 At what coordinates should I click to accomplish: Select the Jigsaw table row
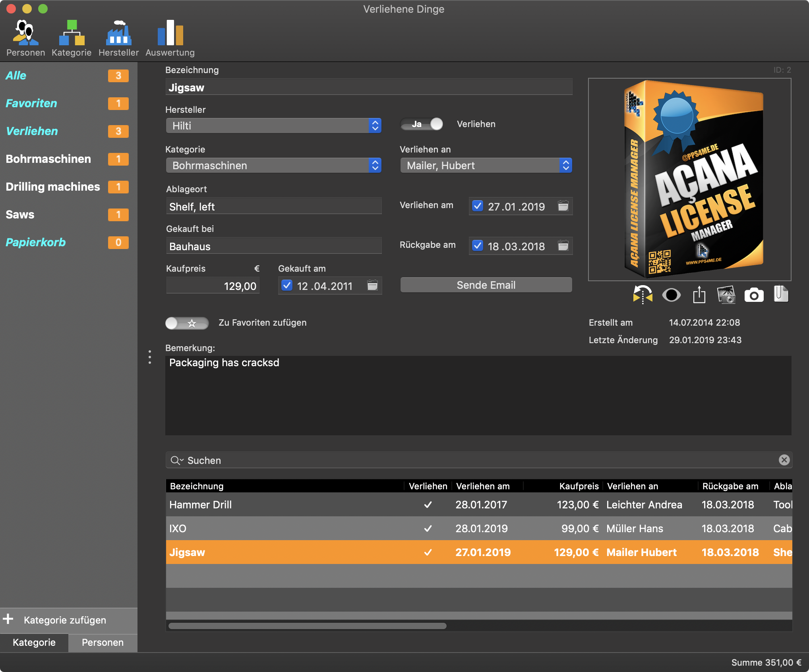[x=479, y=552]
